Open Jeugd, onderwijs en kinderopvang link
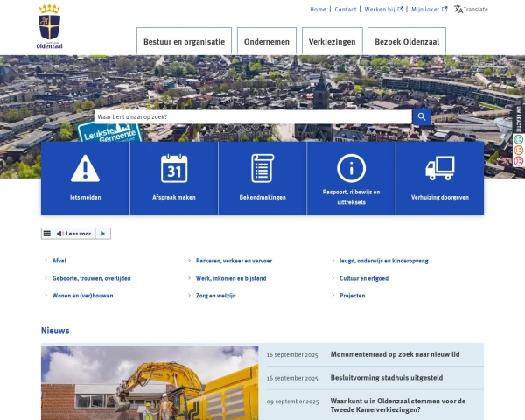This screenshot has width=525, height=420. [x=384, y=261]
